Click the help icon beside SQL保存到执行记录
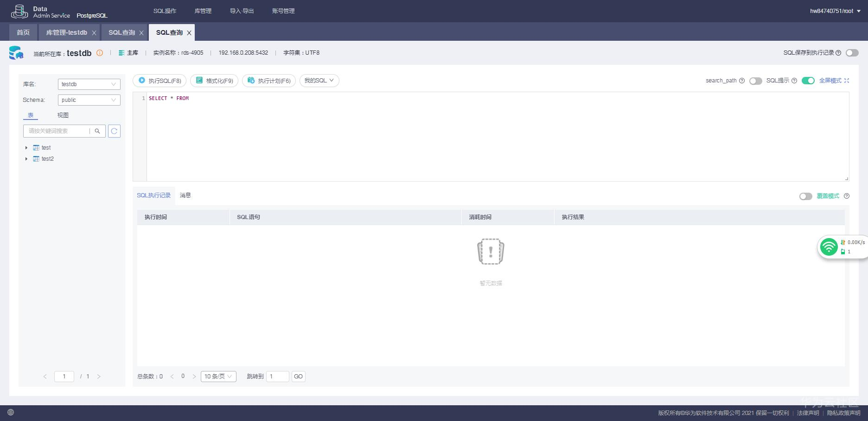868x421 pixels. pyautogui.click(x=838, y=53)
